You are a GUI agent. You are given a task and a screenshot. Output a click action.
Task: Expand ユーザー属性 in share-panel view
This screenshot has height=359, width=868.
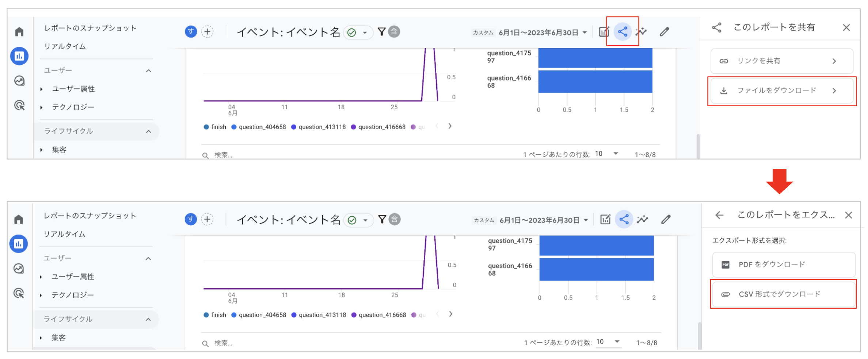[41, 89]
